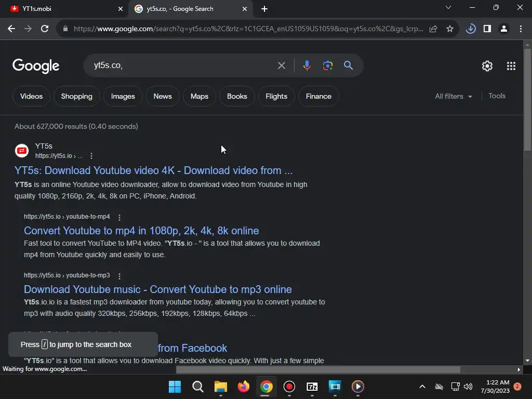Go to the Google homepage via the logo

click(x=36, y=66)
